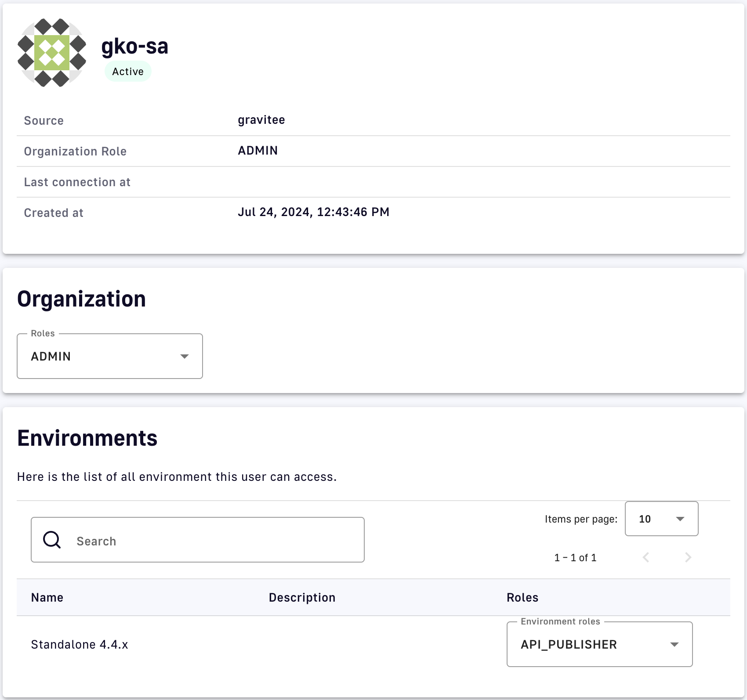Click the Name column header
747x700 pixels.
(47, 598)
